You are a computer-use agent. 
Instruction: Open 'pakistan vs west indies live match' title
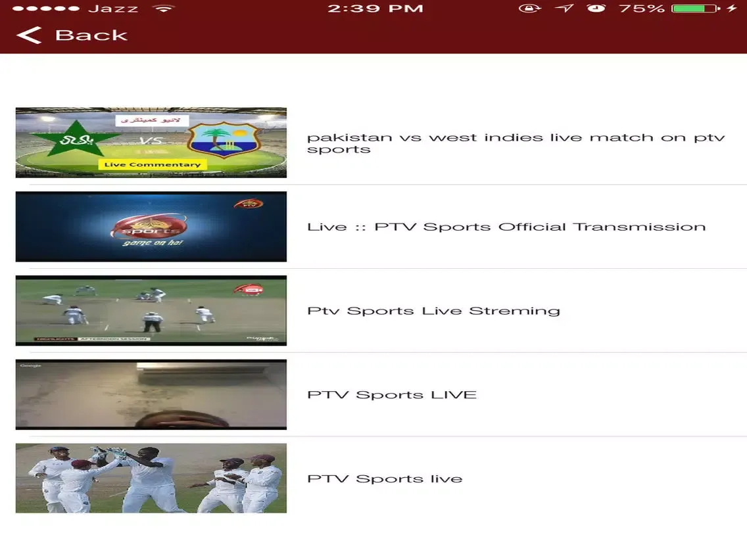point(516,143)
